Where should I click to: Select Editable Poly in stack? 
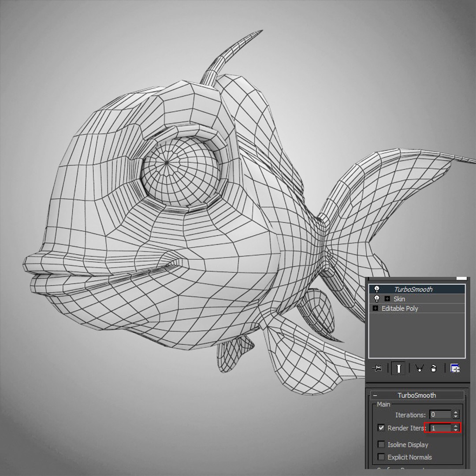pyautogui.click(x=417, y=309)
